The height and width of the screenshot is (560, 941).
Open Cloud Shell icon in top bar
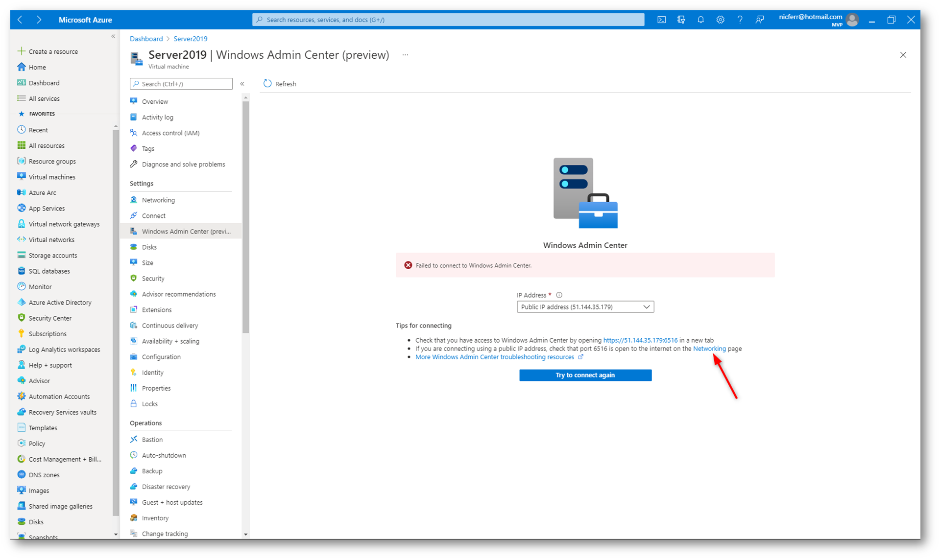coord(661,20)
